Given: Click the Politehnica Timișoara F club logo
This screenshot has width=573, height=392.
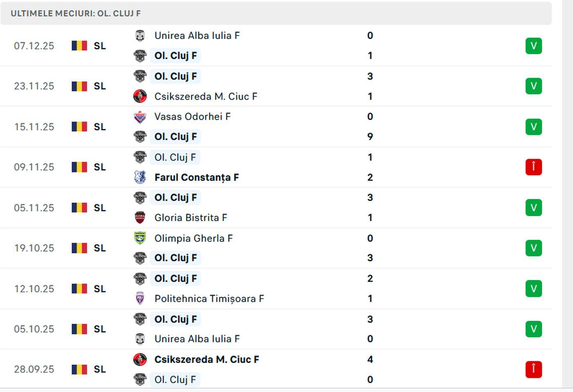Looking at the screenshot, I should (140, 299).
